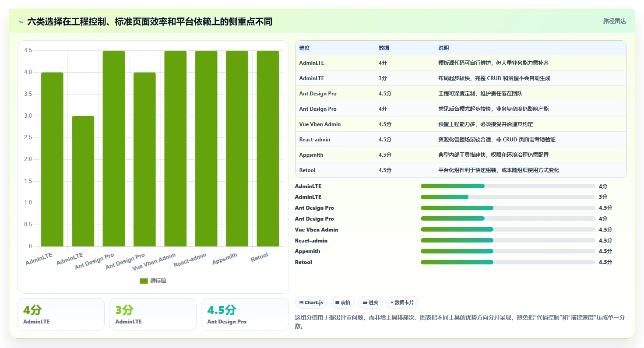Image resolution: width=644 pixels, height=348 pixels.
Task: Select the 表格 tag
Action: [343, 302]
